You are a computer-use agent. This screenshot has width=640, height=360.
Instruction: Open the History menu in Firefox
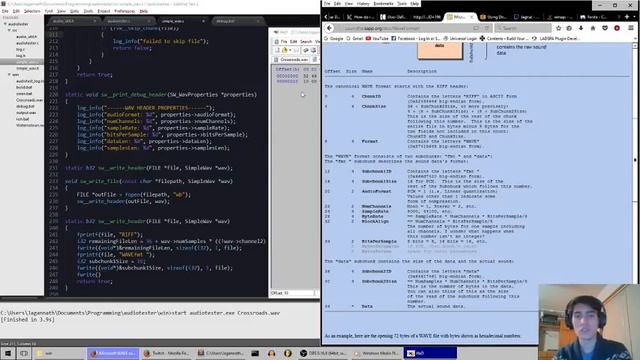pos(363,4)
